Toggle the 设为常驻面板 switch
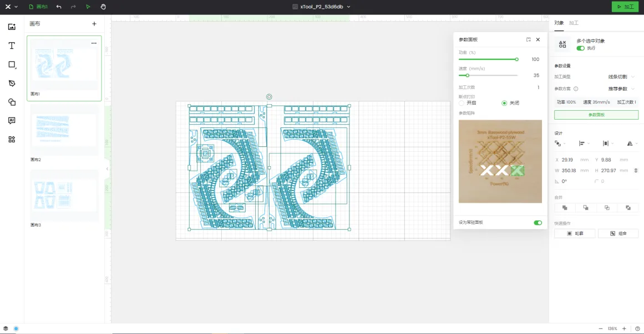This screenshot has height=334, width=644. [537, 223]
